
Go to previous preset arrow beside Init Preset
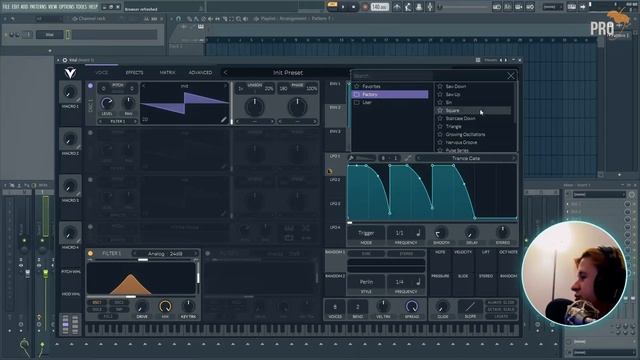pyautogui.click(x=225, y=73)
